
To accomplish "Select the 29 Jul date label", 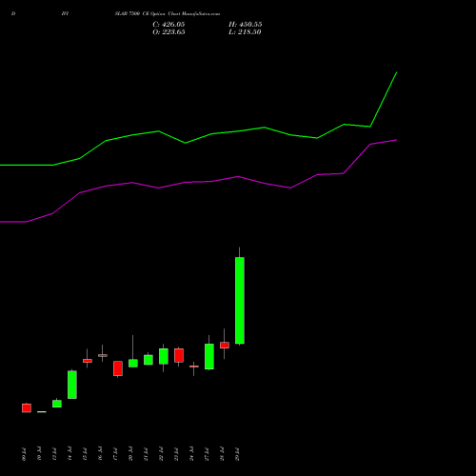I will click(x=237, y=454).
